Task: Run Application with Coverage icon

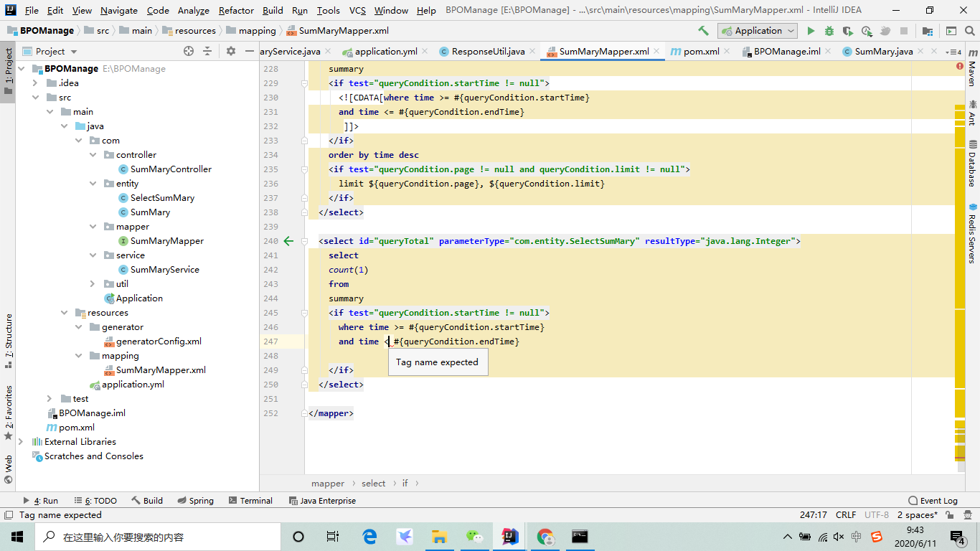Action: coord(848,31)
